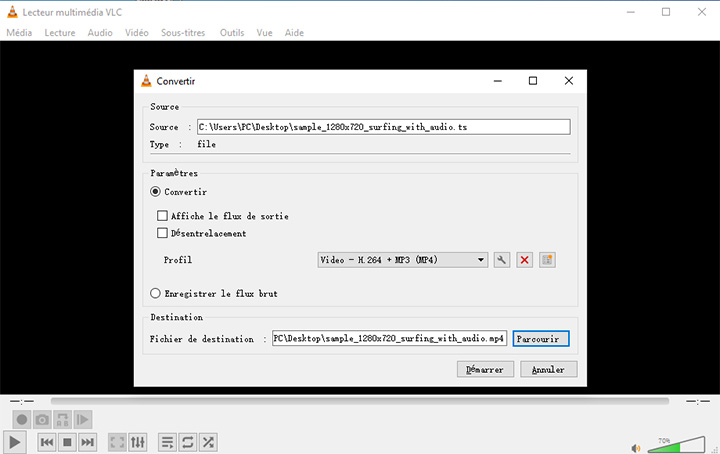Viewport: 720px width, 454px height.
Task: Enable Affiche le flux de sortie
Action: pyautogui.click(x=162, y=216)
